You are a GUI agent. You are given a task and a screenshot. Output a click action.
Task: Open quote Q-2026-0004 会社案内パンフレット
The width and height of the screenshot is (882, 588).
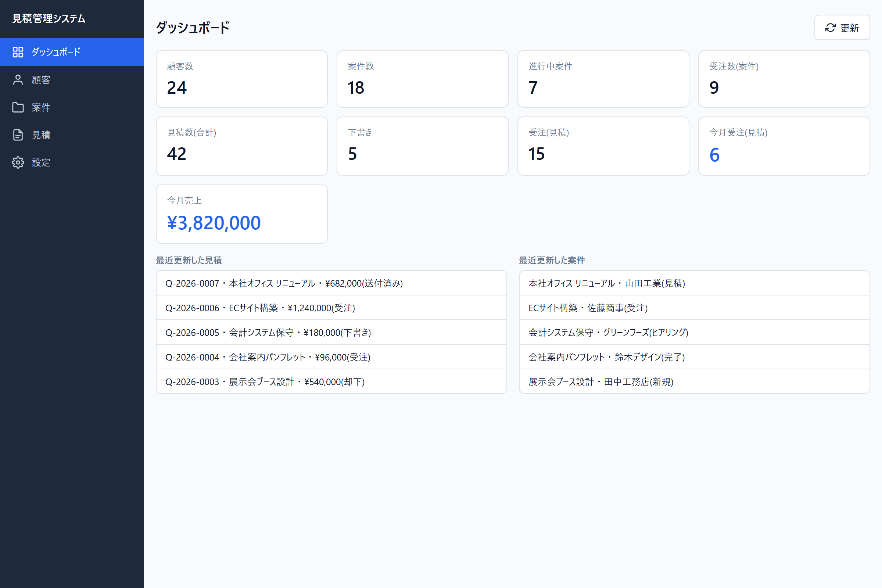(331, 357)
